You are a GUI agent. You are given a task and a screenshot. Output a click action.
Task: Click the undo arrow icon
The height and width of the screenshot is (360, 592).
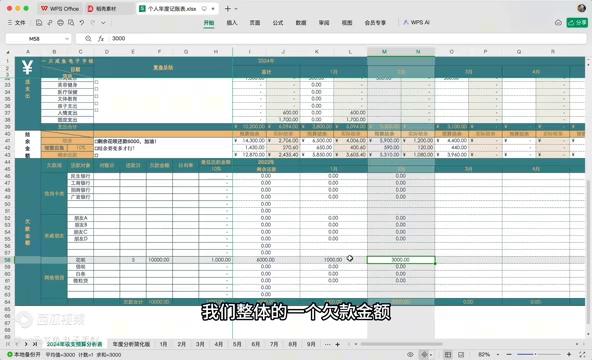point(82,23)
